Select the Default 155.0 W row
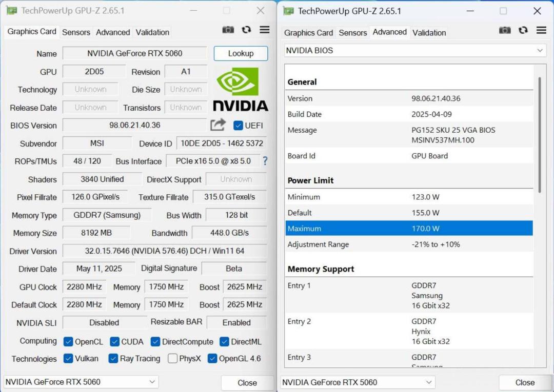 [409, 213]
